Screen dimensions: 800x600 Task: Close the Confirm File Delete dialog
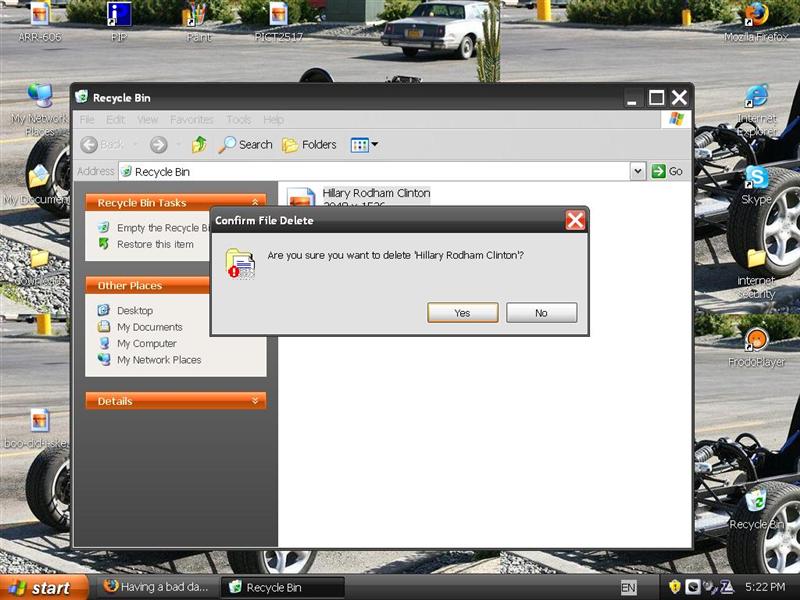point(575,220)
